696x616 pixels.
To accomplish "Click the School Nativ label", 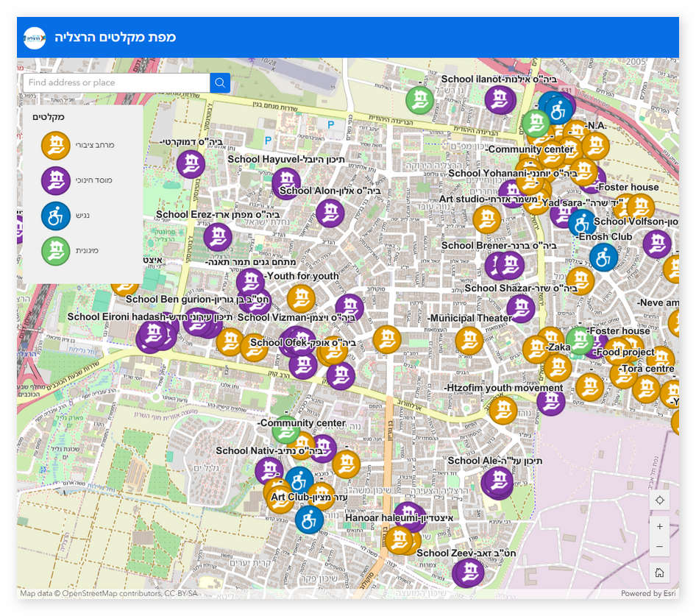I will tap(269, 451).
